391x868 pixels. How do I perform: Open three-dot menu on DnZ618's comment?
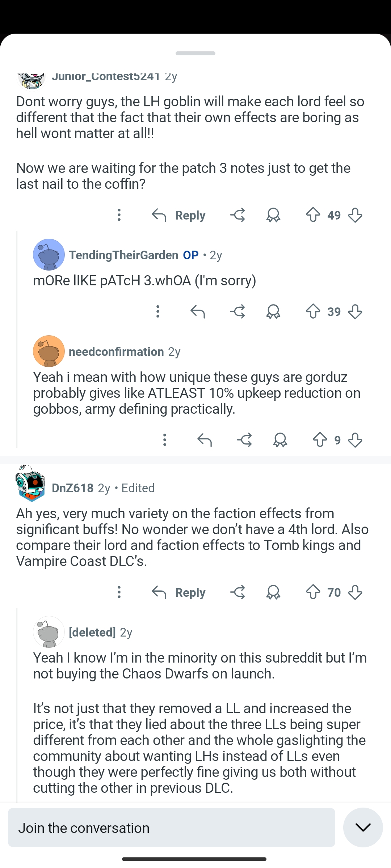pyautogui.click(x=119, y=592)
